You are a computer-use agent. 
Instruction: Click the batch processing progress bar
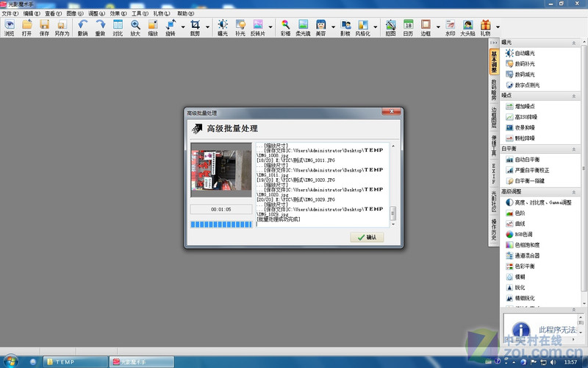point(221,224)
